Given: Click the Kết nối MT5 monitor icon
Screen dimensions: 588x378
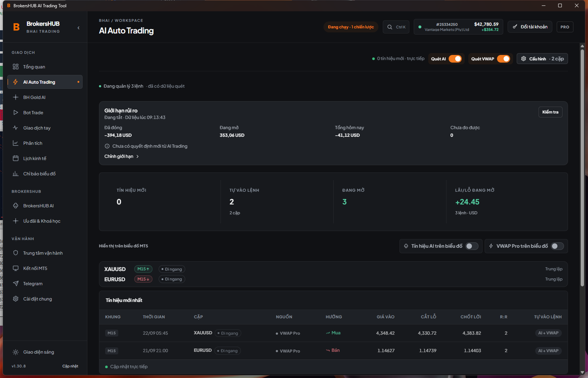Looking at the screenshot, I should (x=16, y=268).
